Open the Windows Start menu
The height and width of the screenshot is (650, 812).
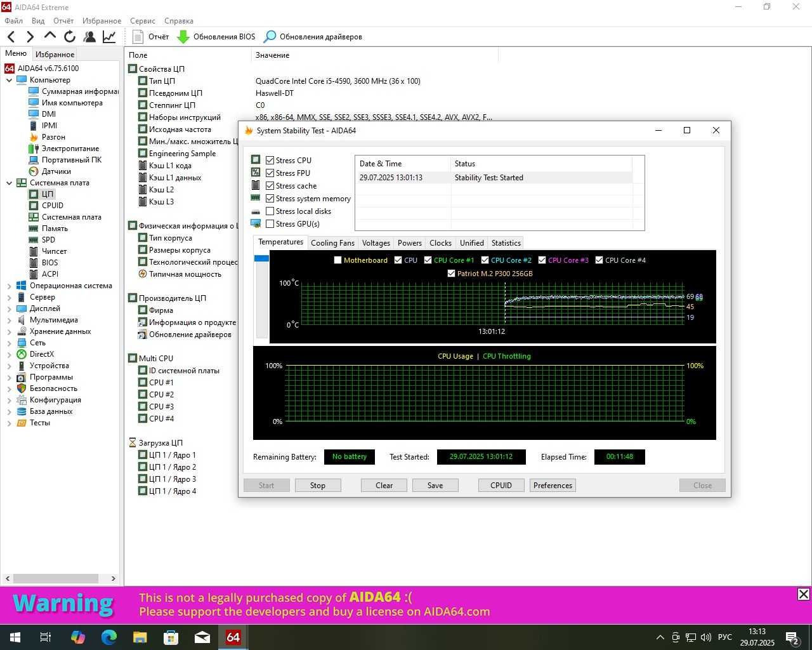(x=15, y=637)
